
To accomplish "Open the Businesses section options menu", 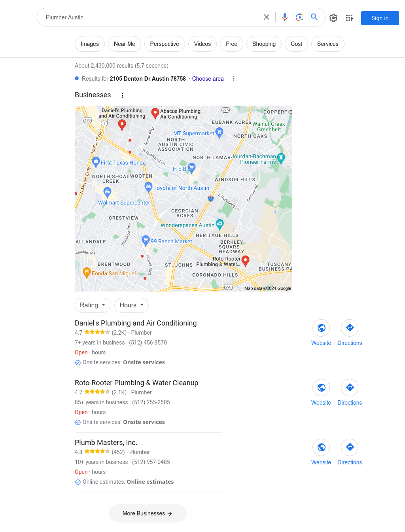I will pyautogui.click(x=123, y=95).
